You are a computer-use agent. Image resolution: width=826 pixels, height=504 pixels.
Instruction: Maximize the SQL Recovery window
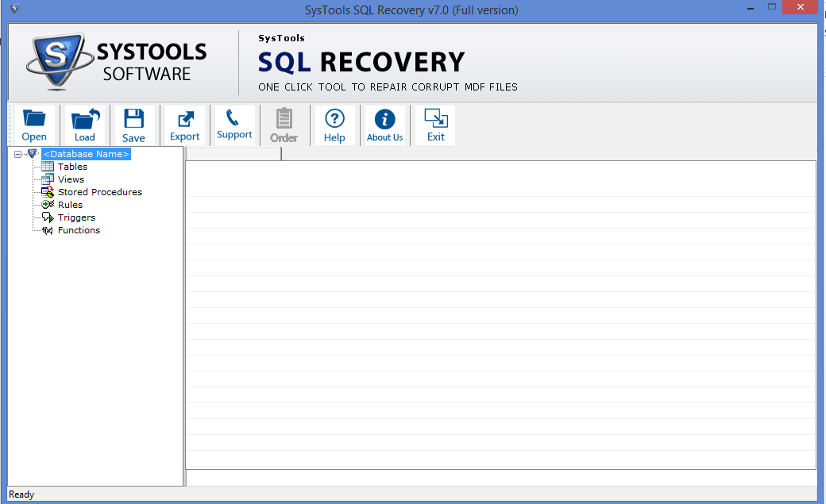tap(772, 7)
